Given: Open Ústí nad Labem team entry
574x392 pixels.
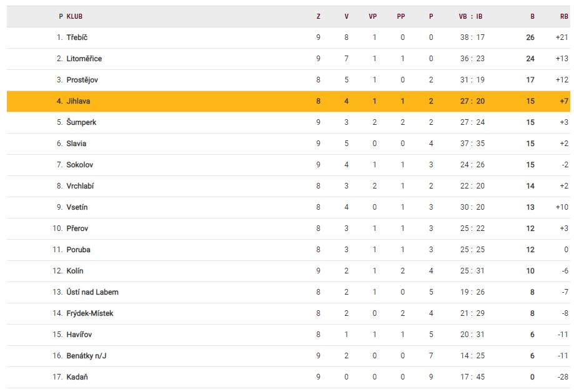Looking at the screenshot, I should coord(92,292).
